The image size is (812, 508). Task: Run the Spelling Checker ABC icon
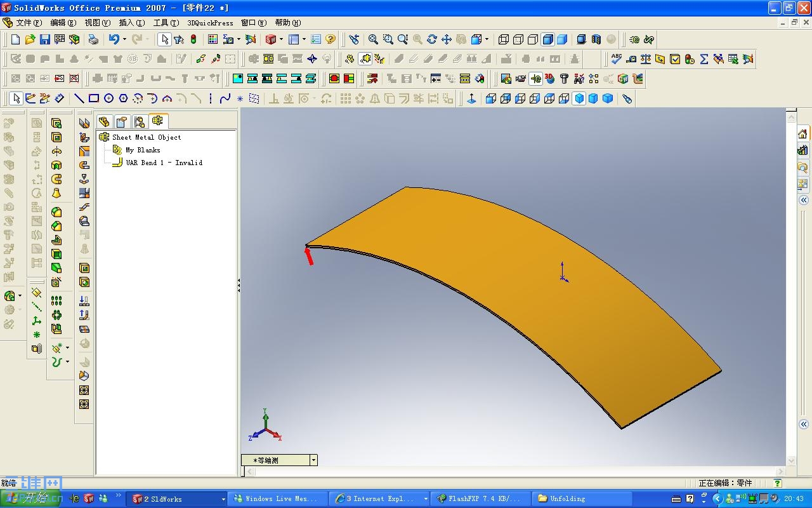(616, 59)
